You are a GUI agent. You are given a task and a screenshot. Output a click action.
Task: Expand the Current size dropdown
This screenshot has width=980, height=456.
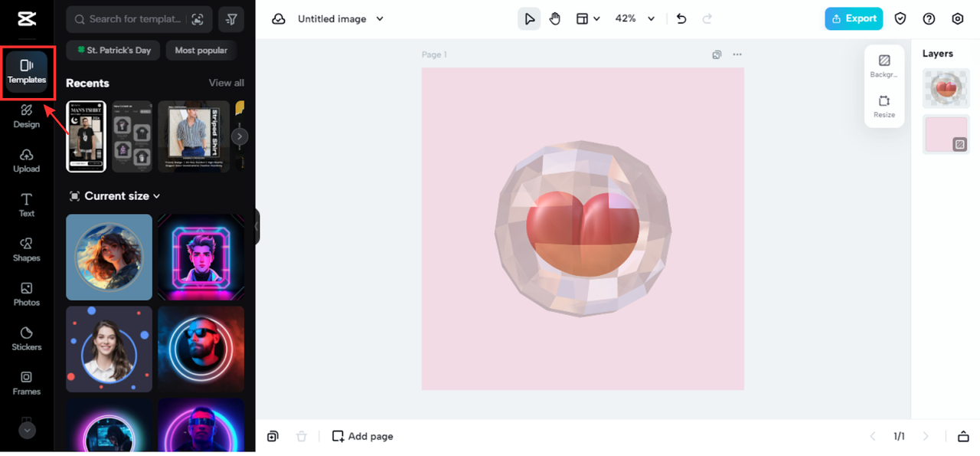115,196
